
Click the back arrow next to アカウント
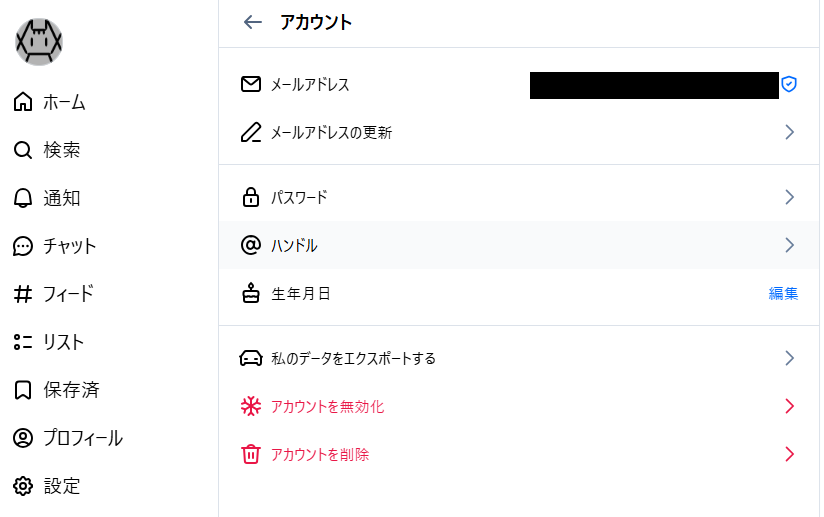pos(253,22)
